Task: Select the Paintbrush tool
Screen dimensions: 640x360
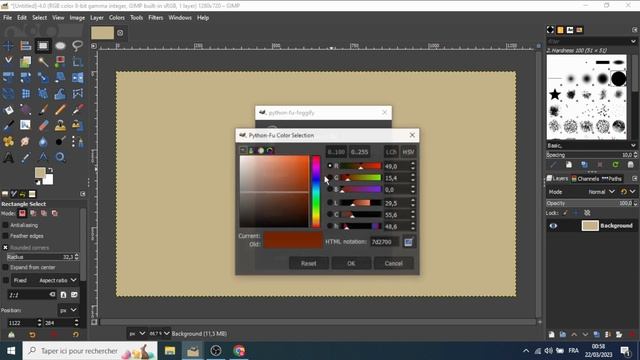Action: [43, 109]
